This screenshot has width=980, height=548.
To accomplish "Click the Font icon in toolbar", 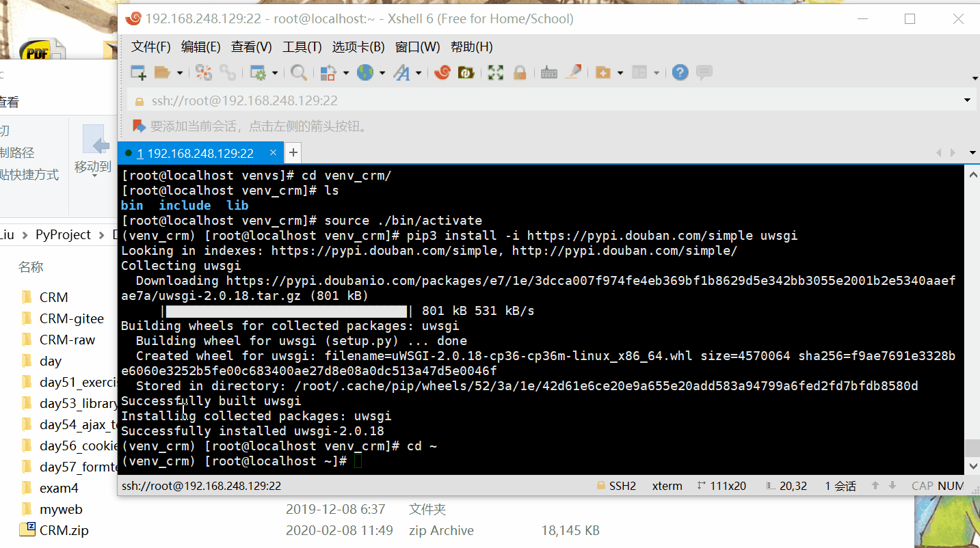I will 401,72.
